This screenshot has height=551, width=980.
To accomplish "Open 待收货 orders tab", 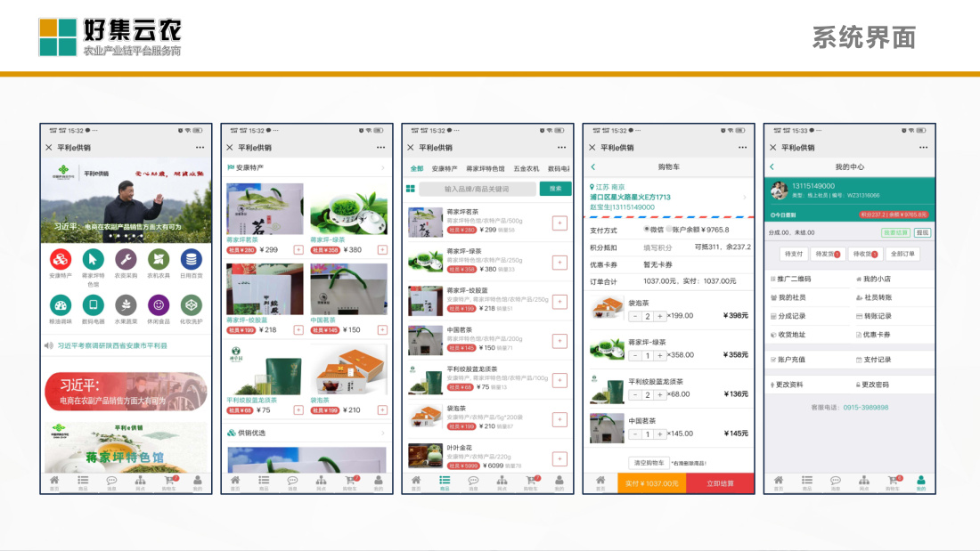I will coord(865,255).
